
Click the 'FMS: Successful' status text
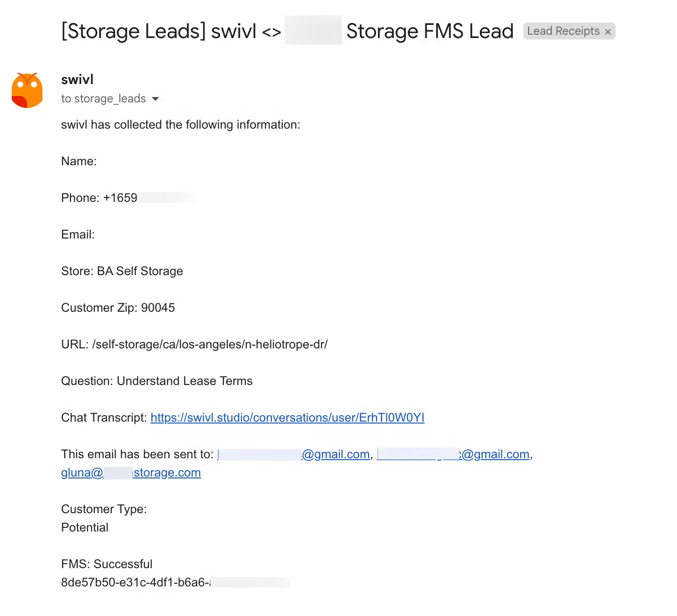pos(107,564)
